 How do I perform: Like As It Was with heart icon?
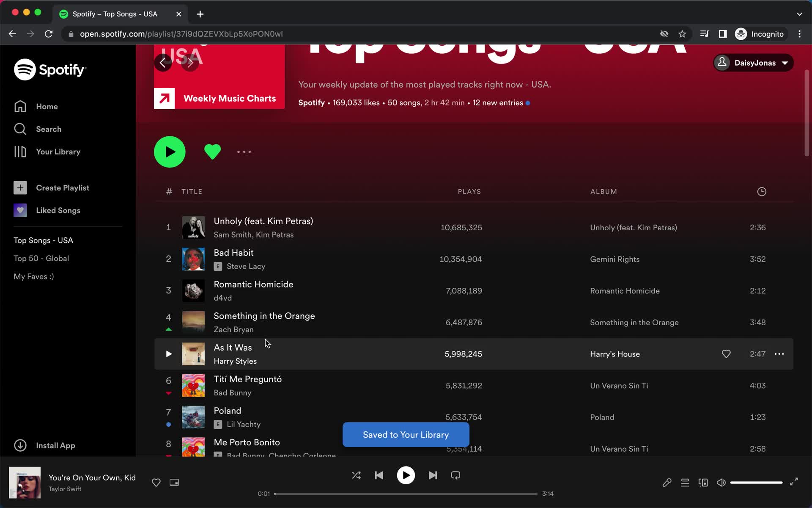click(726, 354)
